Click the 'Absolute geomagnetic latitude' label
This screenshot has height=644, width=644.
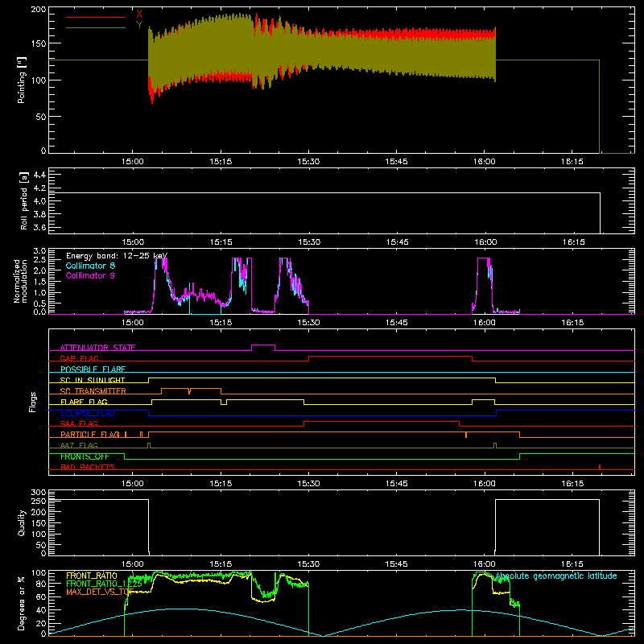pyautogui.click(x=556, y=576)
